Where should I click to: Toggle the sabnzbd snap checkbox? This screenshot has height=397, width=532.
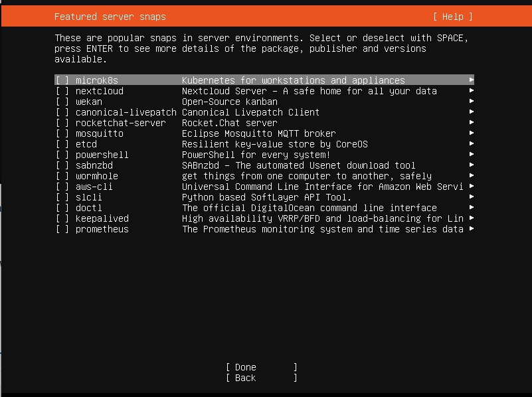(x=62, y=165)
